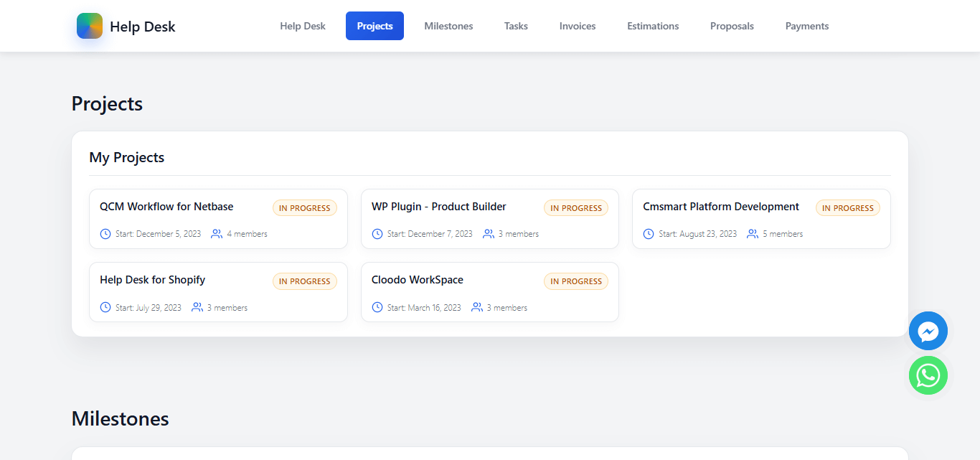The image size is (980, 460).
Task: Click clock icon on QCM Workflow card
Action: coord(105,234)
